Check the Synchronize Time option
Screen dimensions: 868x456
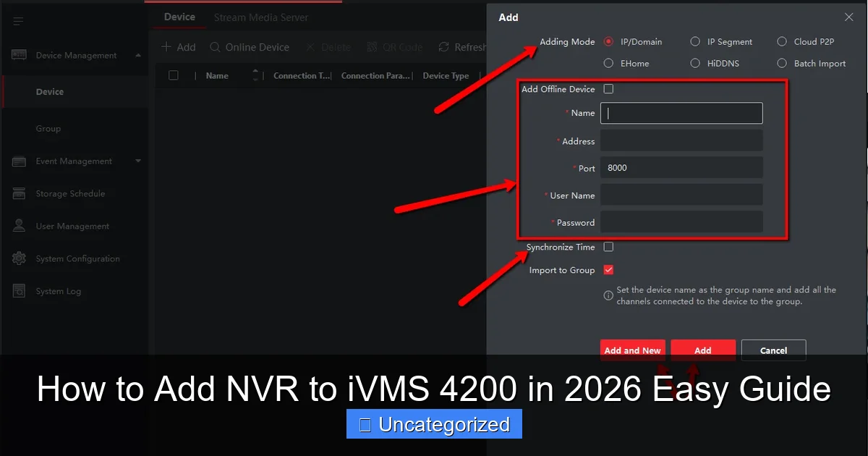[608, 247]
